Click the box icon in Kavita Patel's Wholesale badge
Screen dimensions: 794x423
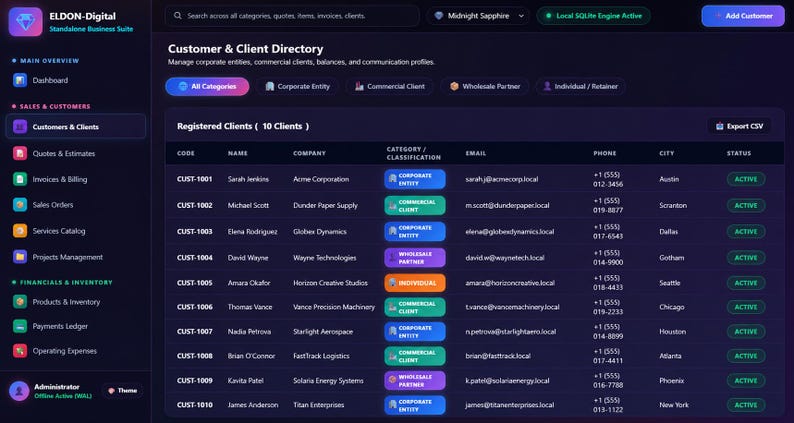coord(392,379)
